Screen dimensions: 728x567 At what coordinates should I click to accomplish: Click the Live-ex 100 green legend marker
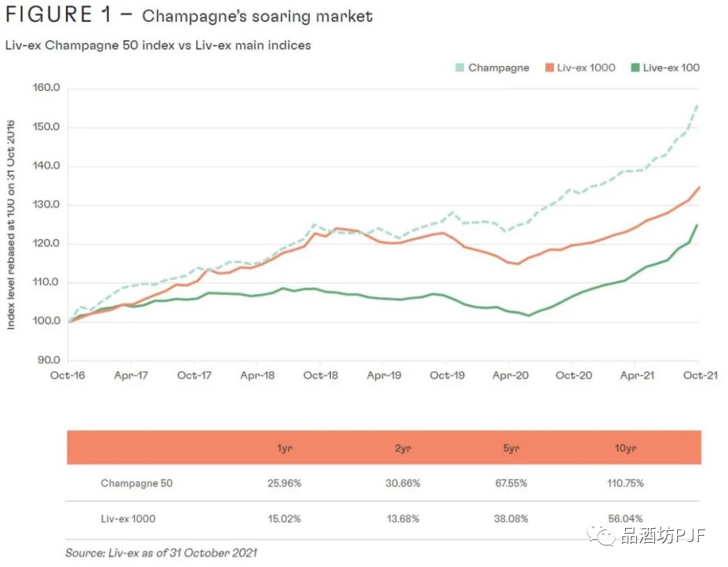(x=634, y=67)
